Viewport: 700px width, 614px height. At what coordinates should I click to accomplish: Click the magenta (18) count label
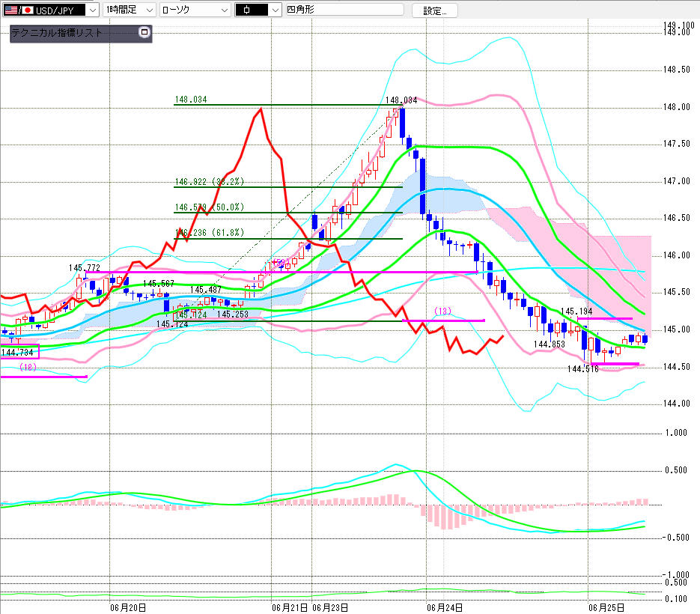[28, 367]
